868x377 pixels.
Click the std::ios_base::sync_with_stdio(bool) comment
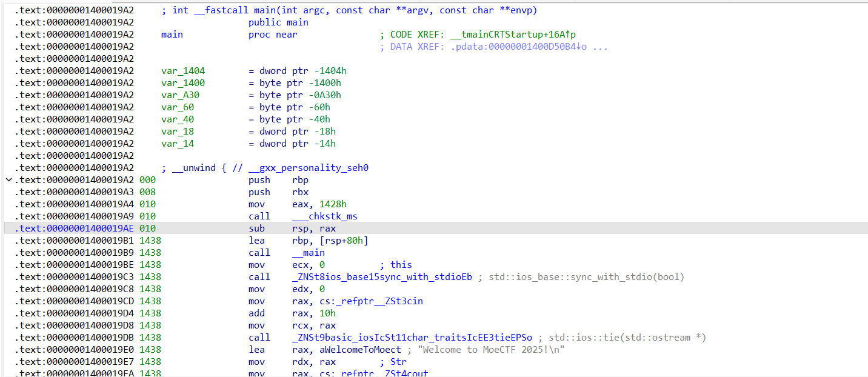(581, 277)
